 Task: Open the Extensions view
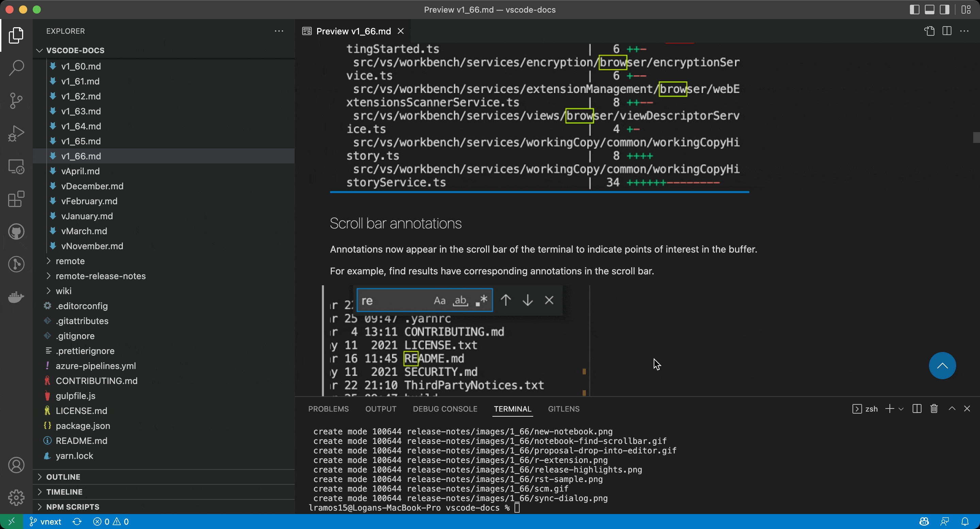tap(16, 199)
